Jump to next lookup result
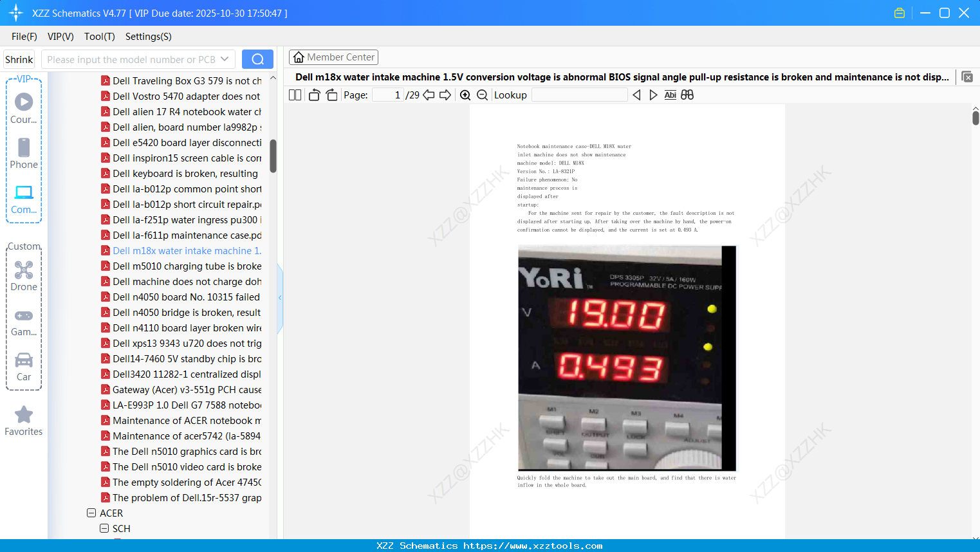 click(653, 95)
